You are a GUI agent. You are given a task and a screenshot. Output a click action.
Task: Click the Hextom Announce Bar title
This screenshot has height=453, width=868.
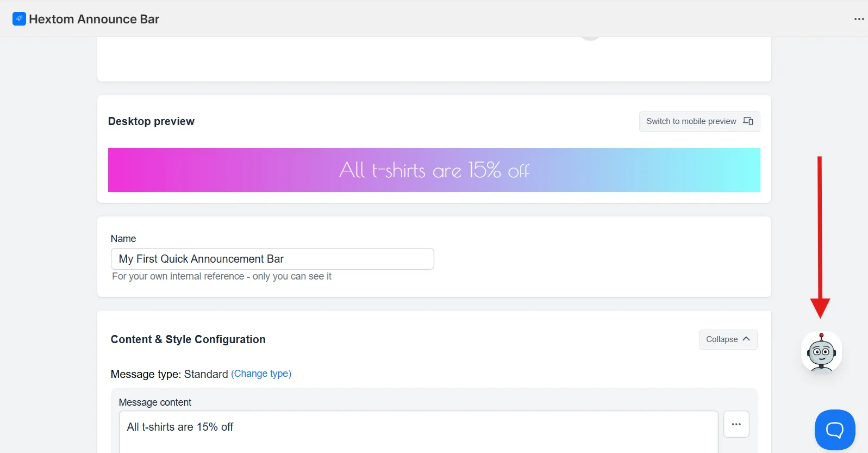pos(94,19)
